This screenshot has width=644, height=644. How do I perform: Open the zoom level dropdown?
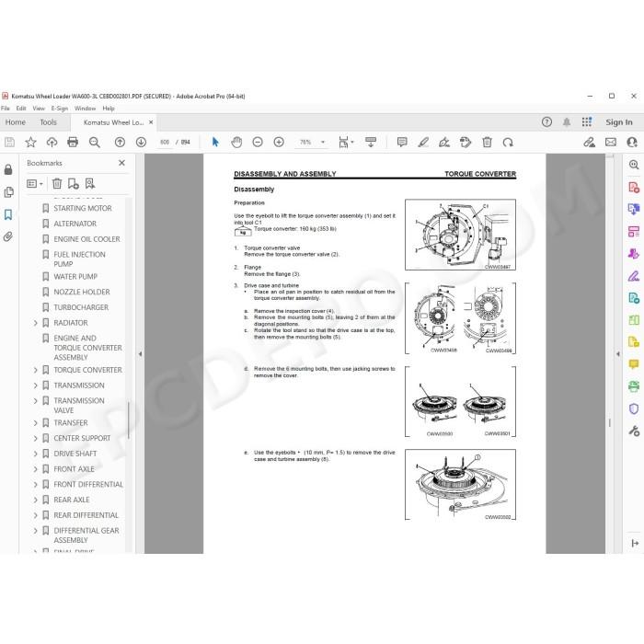(x=323, y=142)
